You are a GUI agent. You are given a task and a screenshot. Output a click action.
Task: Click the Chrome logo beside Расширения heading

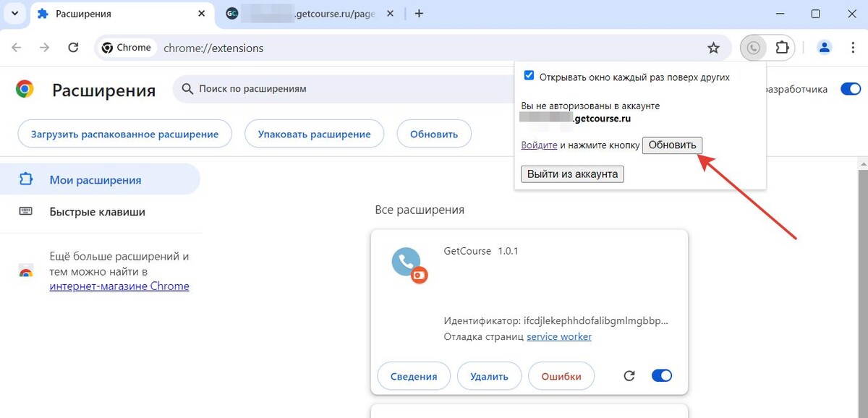tap(25, 89)
